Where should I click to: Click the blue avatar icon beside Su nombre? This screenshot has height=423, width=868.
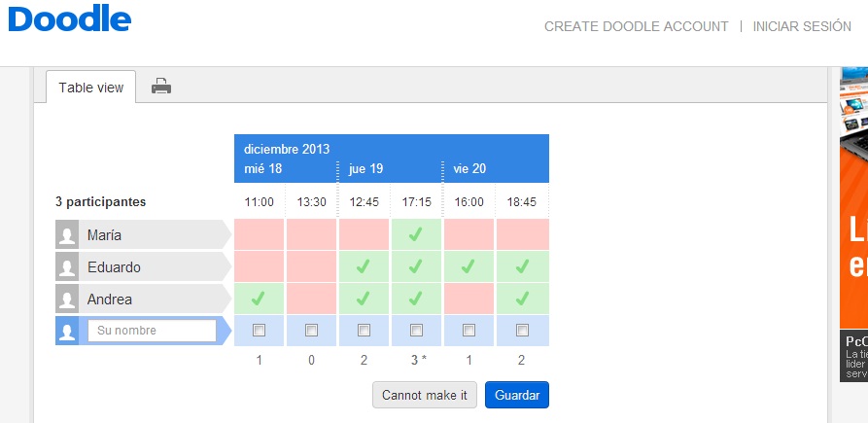tap(67, 331)
